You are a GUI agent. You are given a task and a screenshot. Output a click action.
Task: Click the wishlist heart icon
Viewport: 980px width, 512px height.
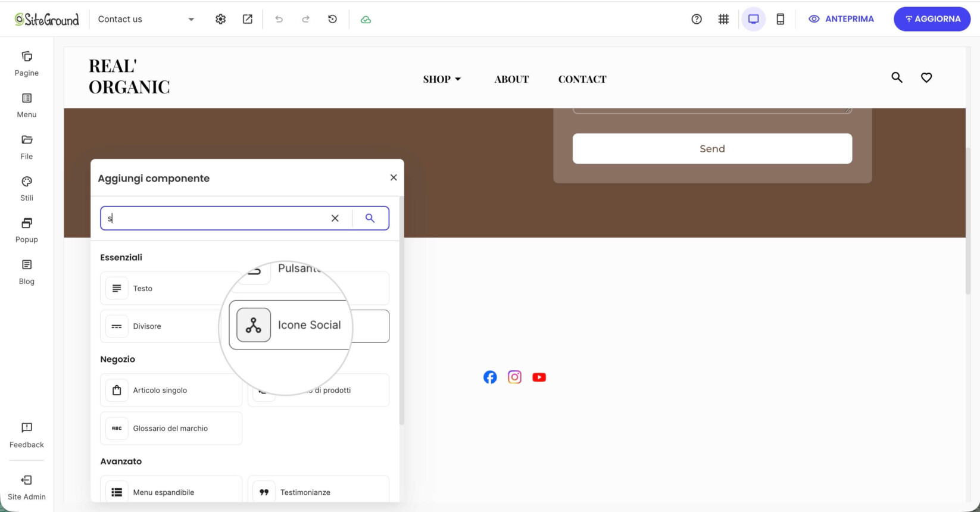(926, 77)
